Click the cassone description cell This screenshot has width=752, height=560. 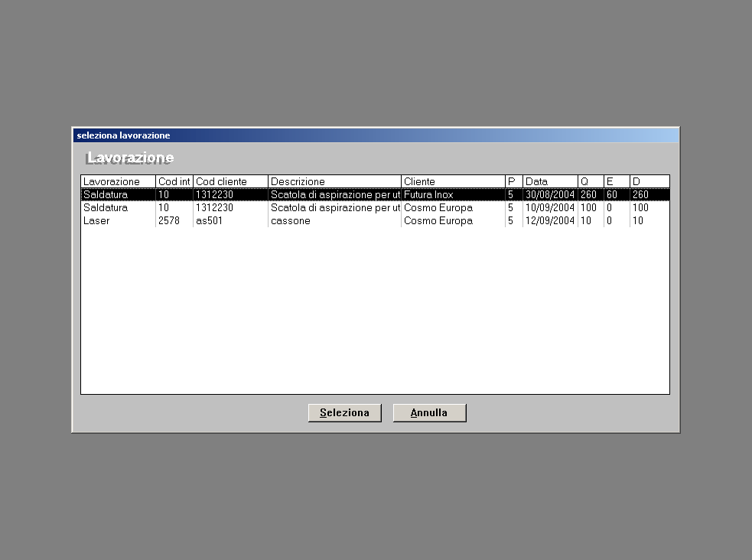[x=335, y=220]
